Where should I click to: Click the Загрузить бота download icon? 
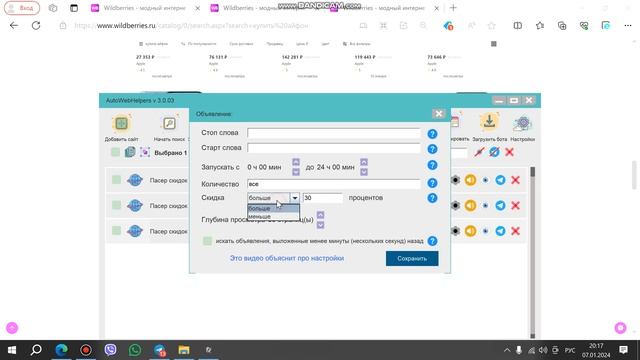(x=489, y=122)
